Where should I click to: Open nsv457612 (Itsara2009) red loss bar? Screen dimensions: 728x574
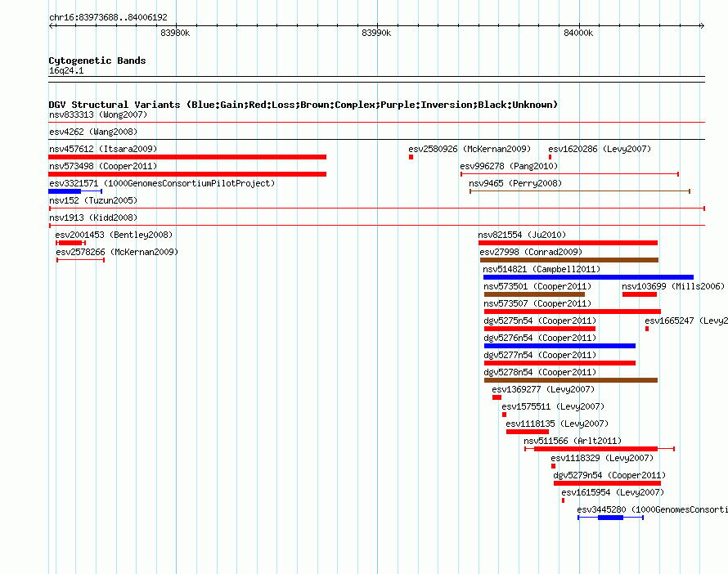click(x=187, y=157)
